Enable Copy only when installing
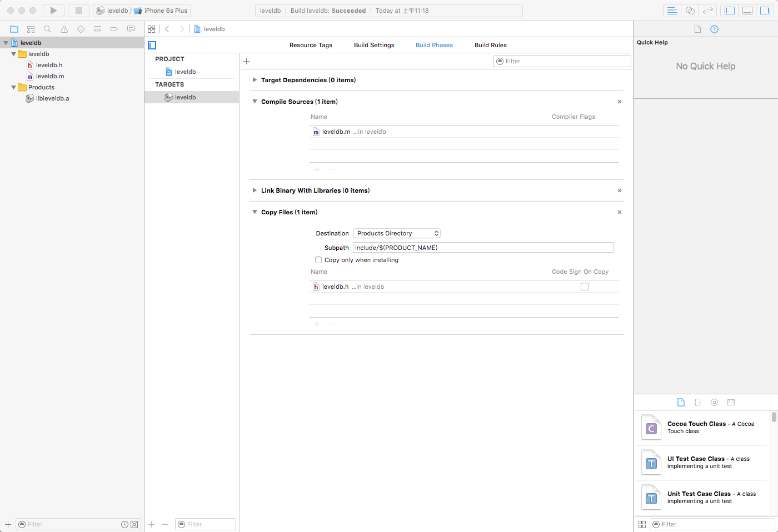Viewport: 778px width, 532px height. (x=318, y=260)
